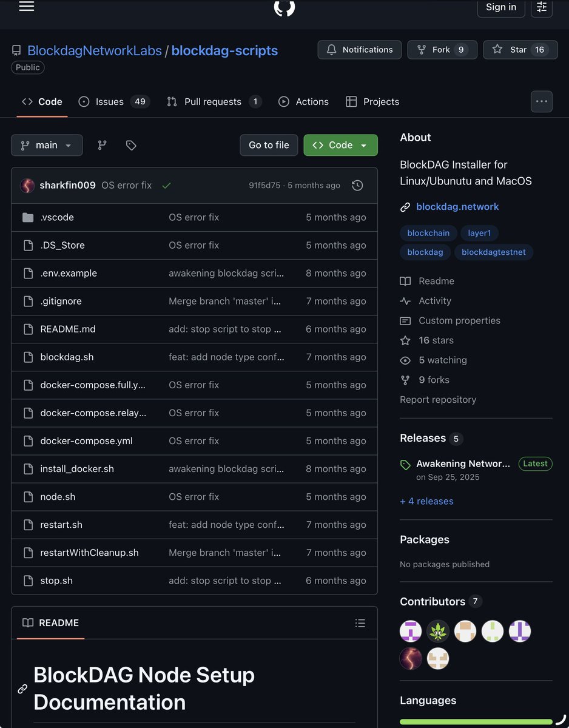Open the main branch dropdown
The width and height of the screenshot is (569, 728).
click(47, 145)
